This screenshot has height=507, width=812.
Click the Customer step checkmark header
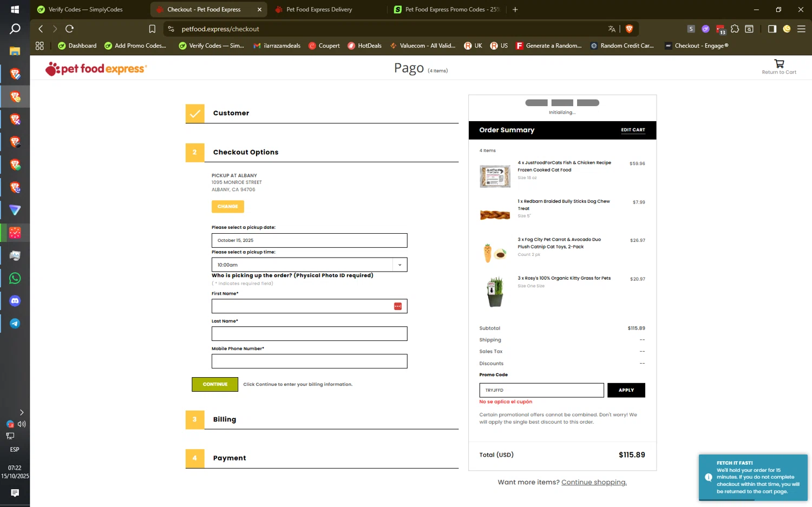point(322,113)
